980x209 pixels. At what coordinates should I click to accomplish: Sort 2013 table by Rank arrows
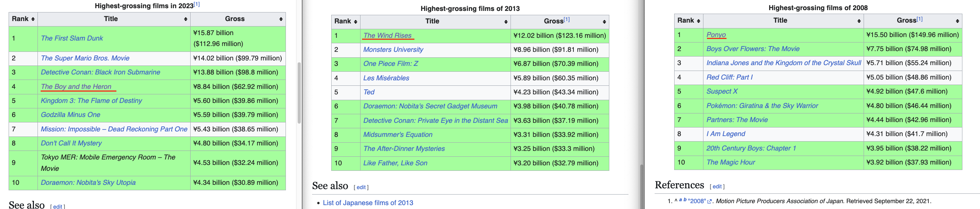[355, 22]
